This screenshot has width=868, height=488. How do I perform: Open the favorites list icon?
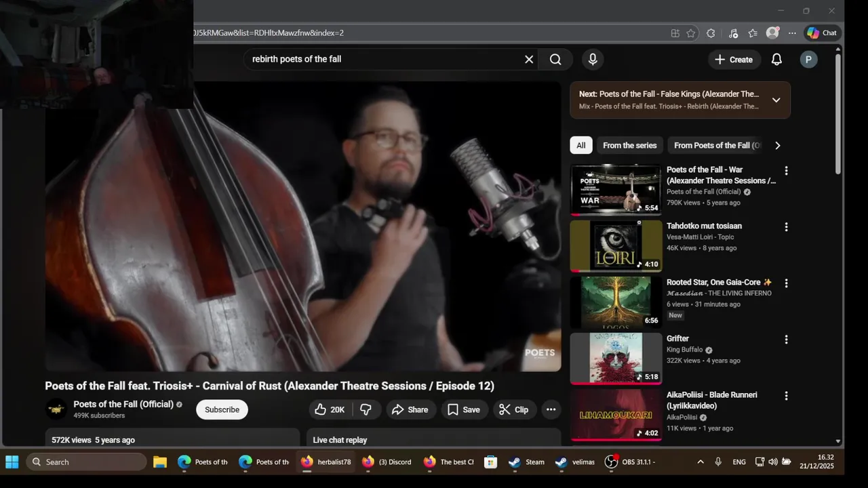[x=753, y=33]
